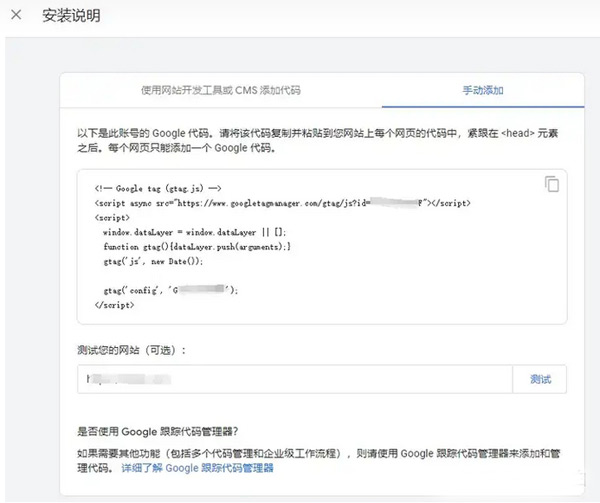Click the "gtag('config', ..." code line
This screenshot has width=600, height=503.
pos(171,290)
